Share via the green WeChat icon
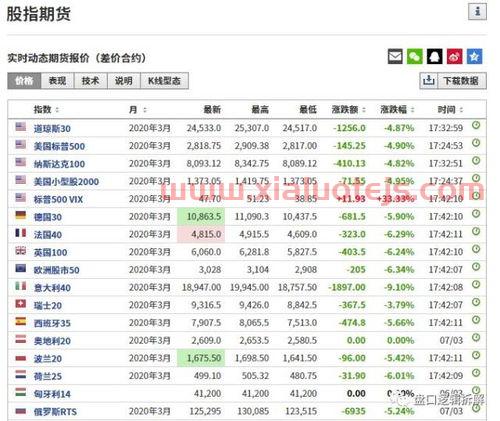Image resolution: width=500 pixels, height=421 pixels. pos(415,56)
